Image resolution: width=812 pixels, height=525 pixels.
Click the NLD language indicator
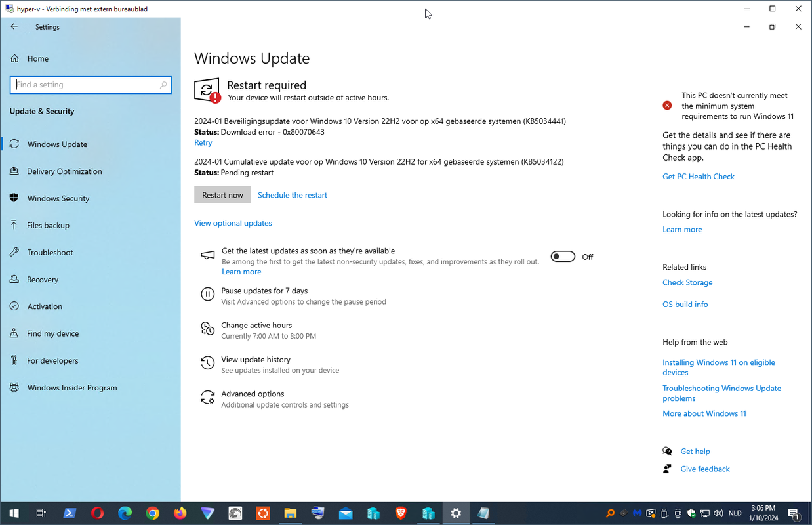click(x=735, y=513)
